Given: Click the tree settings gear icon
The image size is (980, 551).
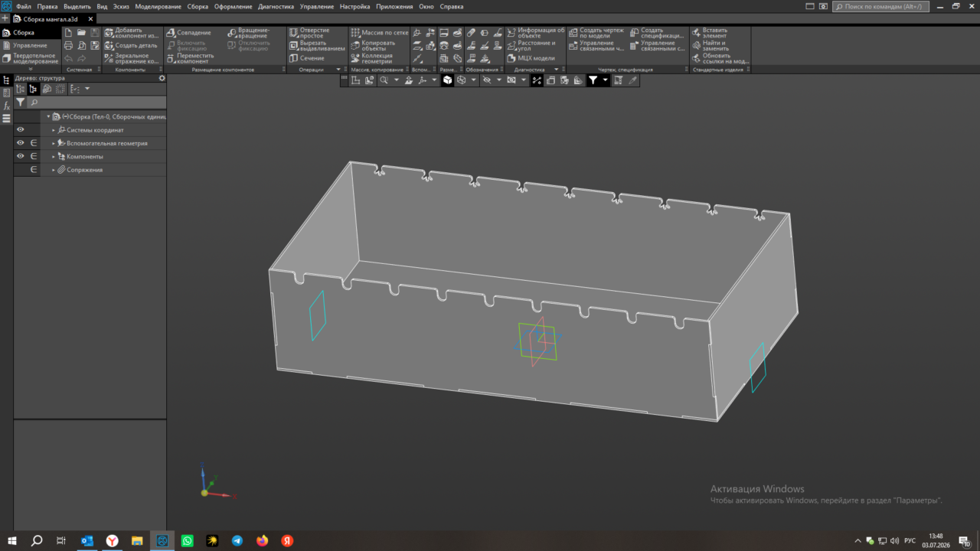Looking at the screenshot, I should tap(162, 78).
